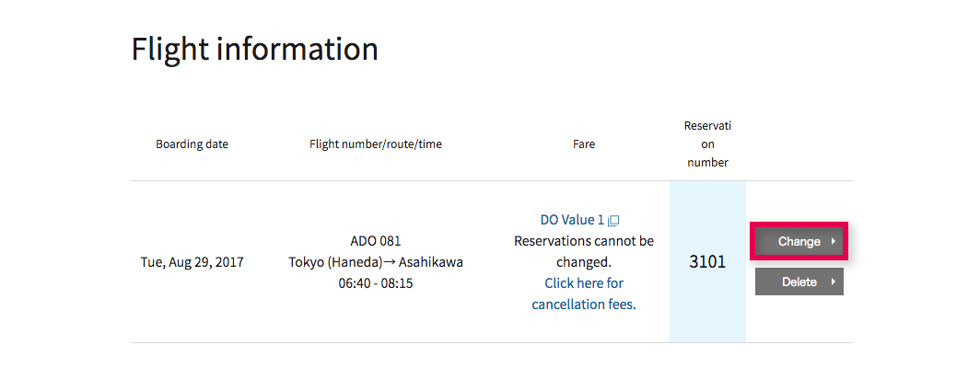The height and width of the screenshot is (368, 980).
Task: Select reservation number 3101
Action: tap(707, 261)
